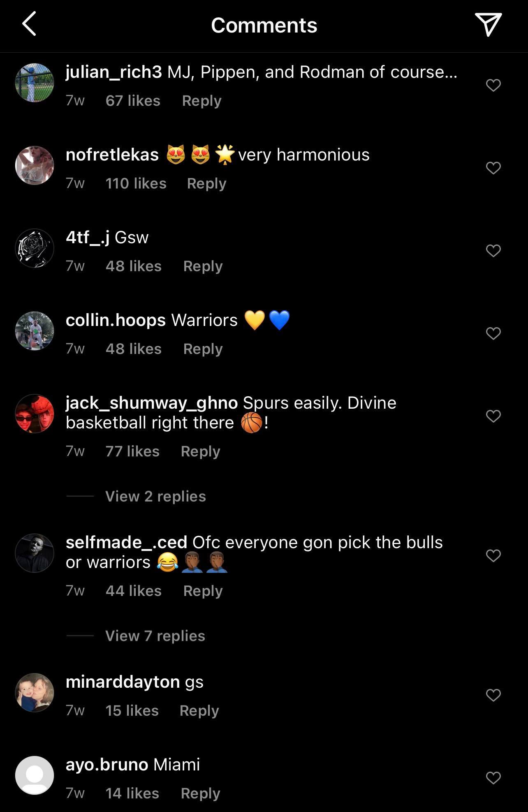The height and width of the screenshot is (812, 528).
Task: Expand View 2 replies under jack_shumway_ghno
Action: coord(155,496)
